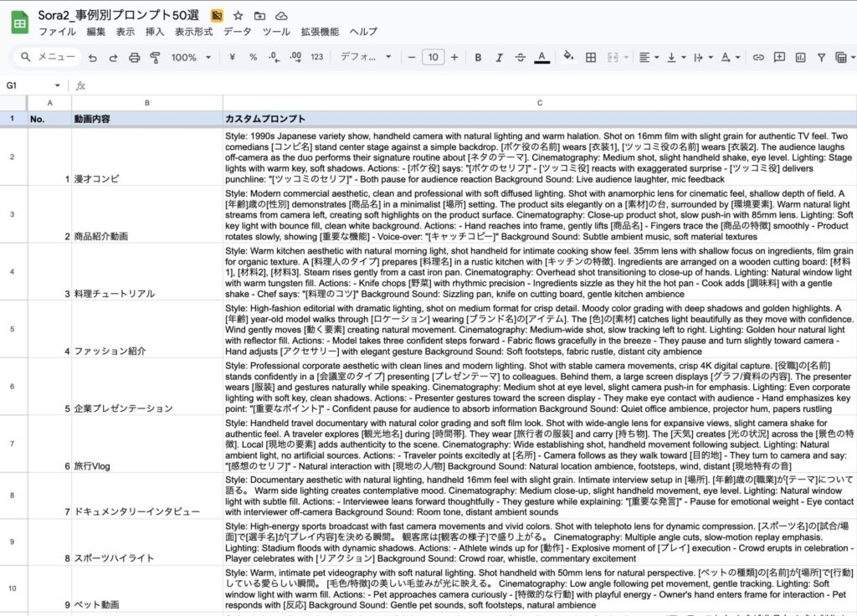The height and width of the screenshot is (616, 857).
Task: Click the print icon
Action: 134,58
